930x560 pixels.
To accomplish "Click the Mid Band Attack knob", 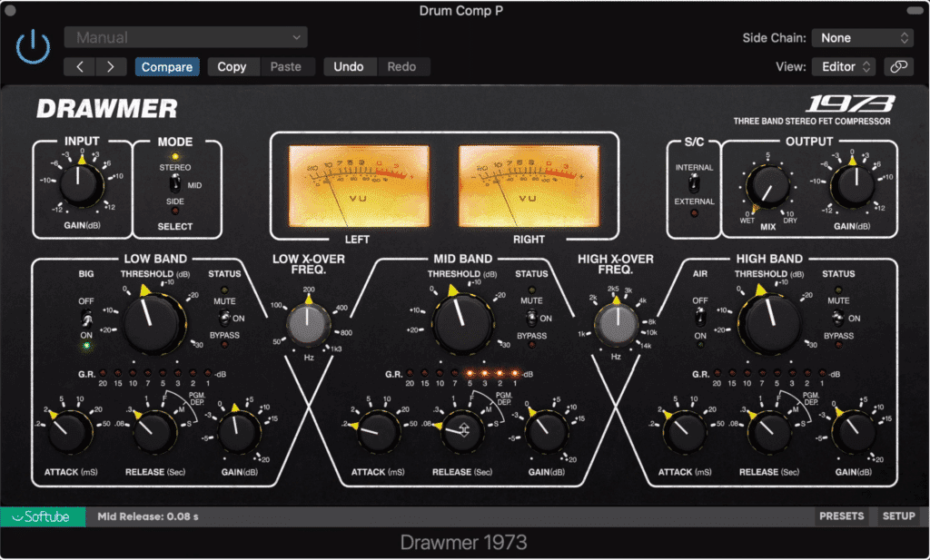I will 378,432.
